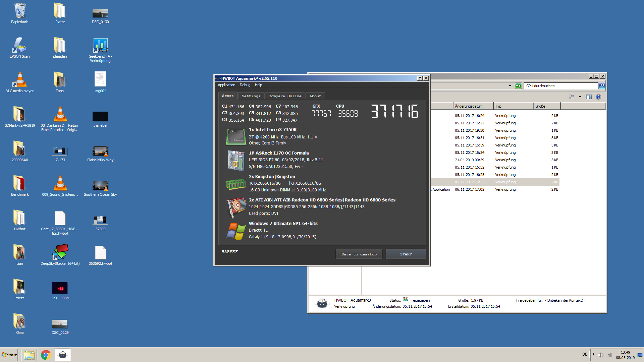
Task: Open the Windows Start button
Action: (9, 355)
